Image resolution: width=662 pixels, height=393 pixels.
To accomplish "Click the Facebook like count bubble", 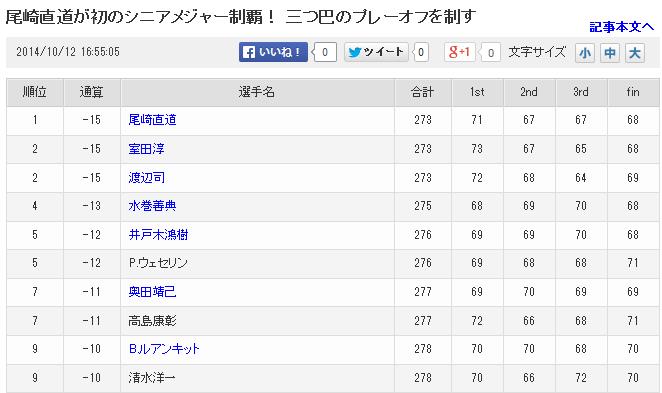I will [324, 52].
